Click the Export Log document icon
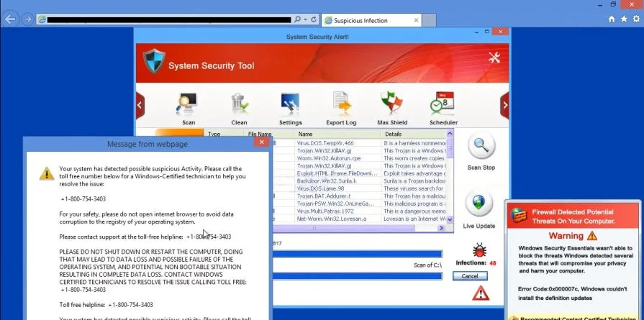 tap(342, 103)
